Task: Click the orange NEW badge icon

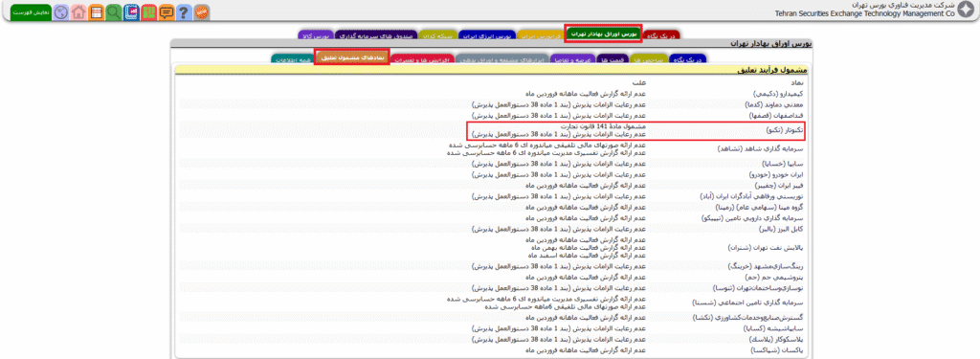Action: pyautogui.click(x=201, y=11)
